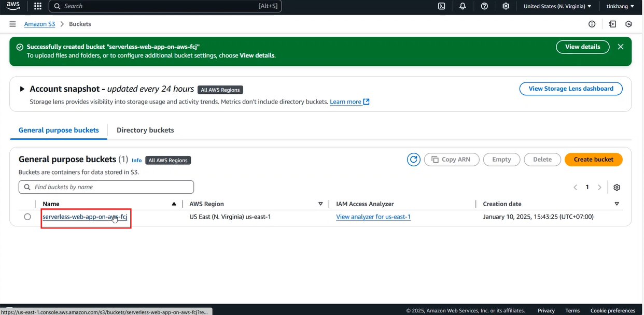Go to previous page of buckets
This screenshot has height=315, width=644.
point(575,188)
